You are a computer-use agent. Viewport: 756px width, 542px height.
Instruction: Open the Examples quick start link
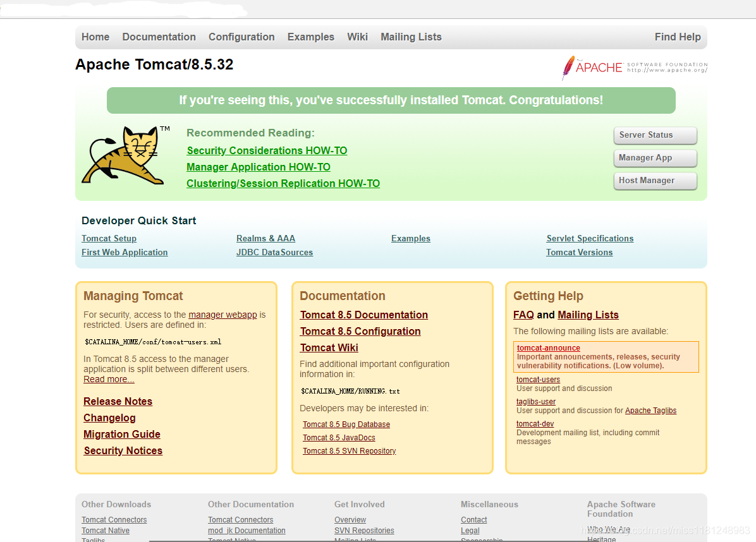coord(411,239)
